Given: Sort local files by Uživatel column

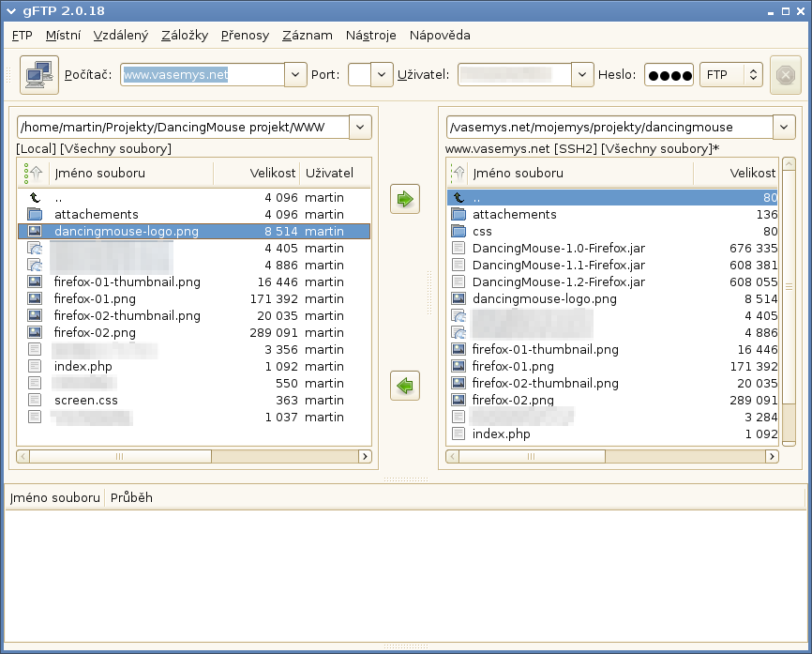Looking at the screenshot, I should 335,173.
